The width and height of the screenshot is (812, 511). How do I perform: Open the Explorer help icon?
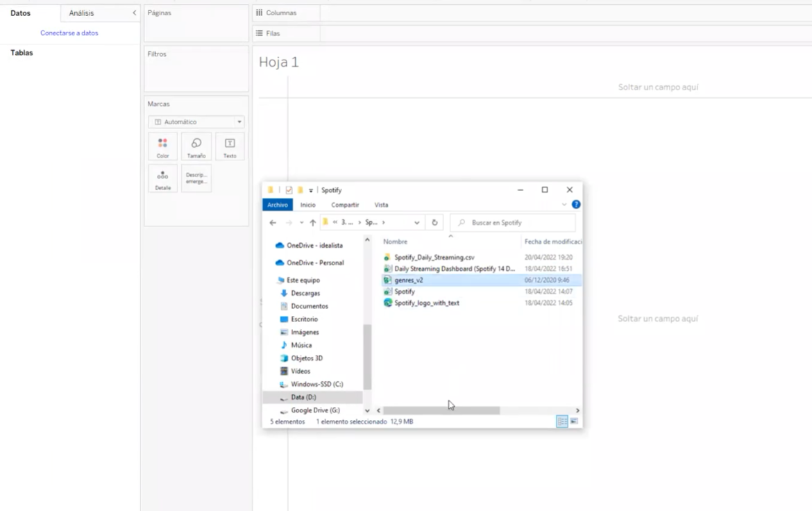pyautogui.click(x=576, y=205)
